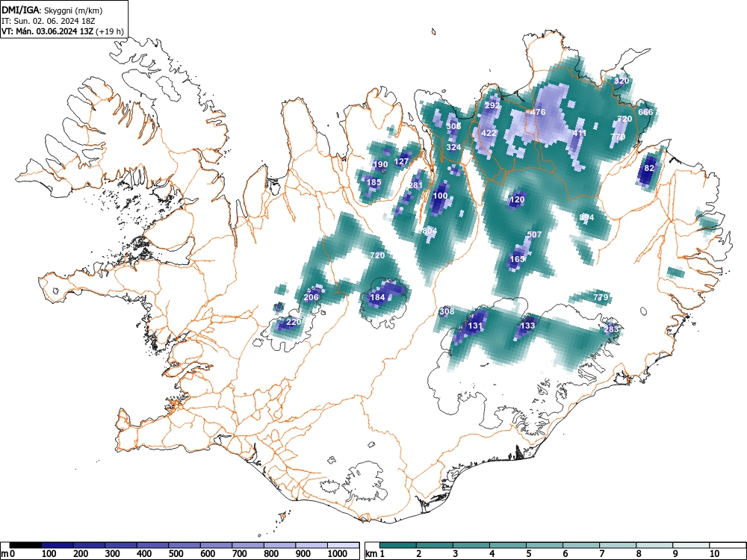Click the teal 5–6 km legend swatch

coord(545,545)
